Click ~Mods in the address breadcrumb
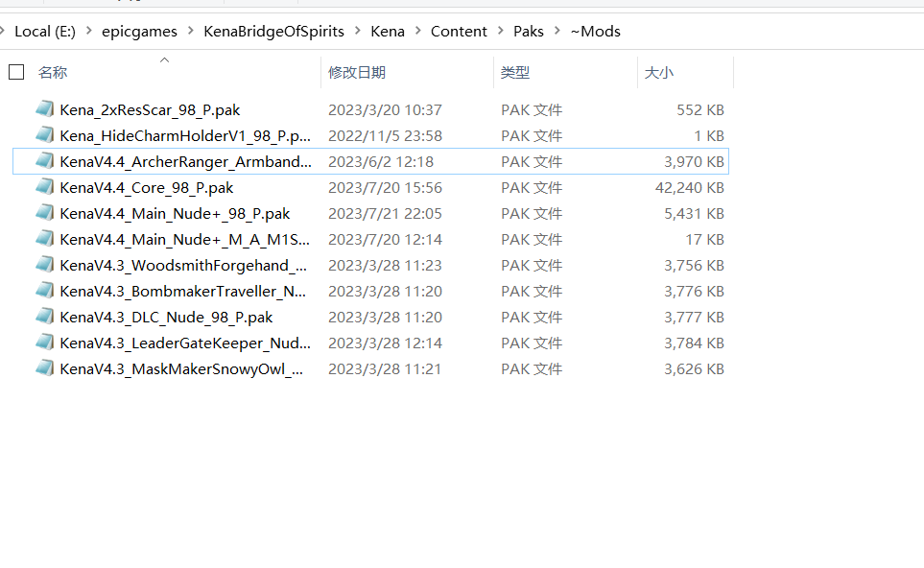 (x=595, y=32)
